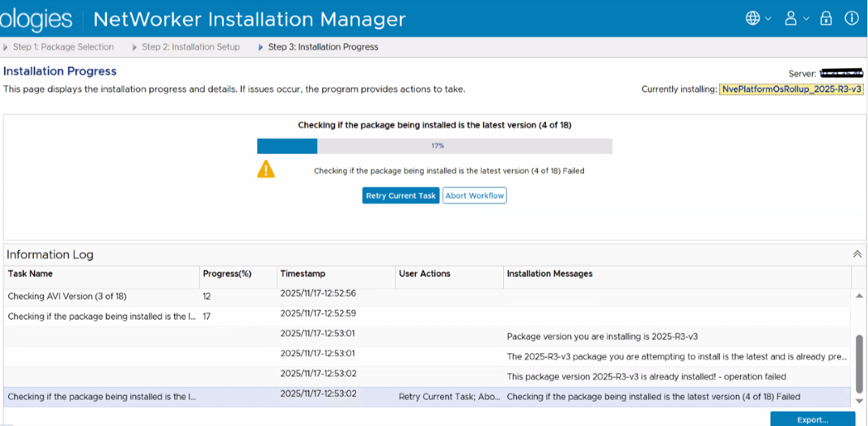Sort log by Timestamp column header
868x426 pixels.
click(303, 274)
